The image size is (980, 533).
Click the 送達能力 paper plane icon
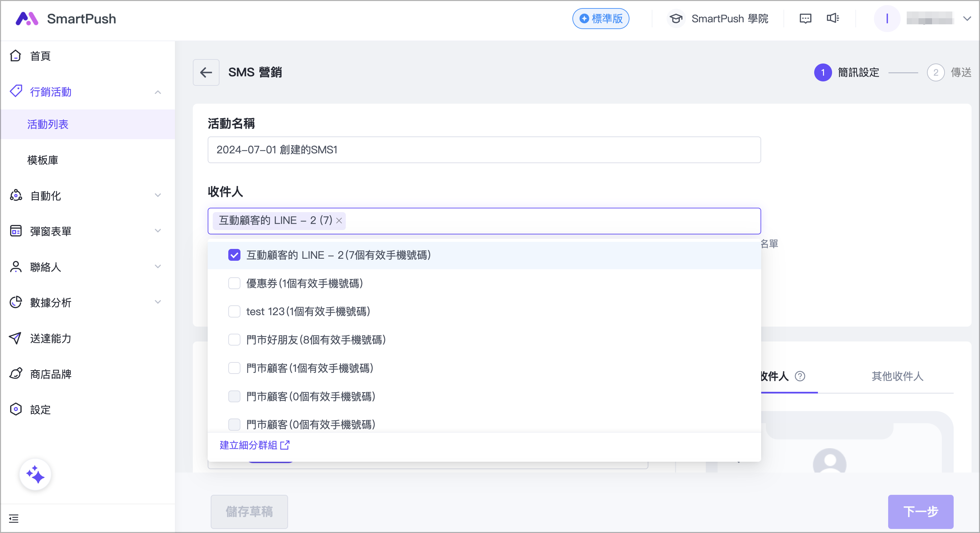pos(15,338)
